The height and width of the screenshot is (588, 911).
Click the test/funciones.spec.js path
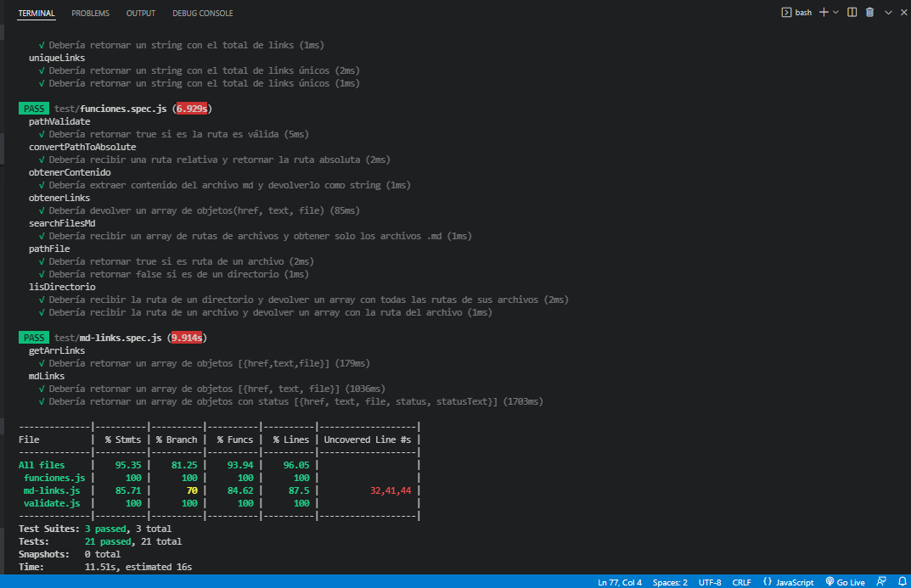tap(110, 109)
